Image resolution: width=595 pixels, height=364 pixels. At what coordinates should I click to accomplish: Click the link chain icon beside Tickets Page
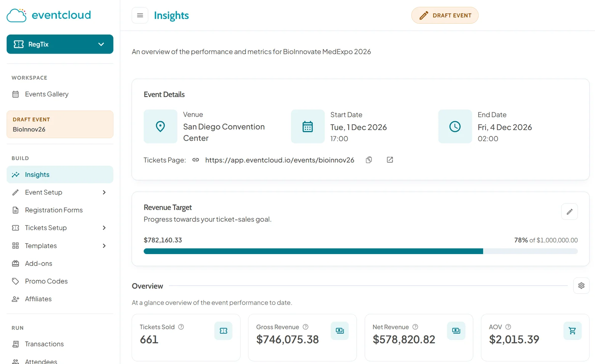click(x=196, y=160)
